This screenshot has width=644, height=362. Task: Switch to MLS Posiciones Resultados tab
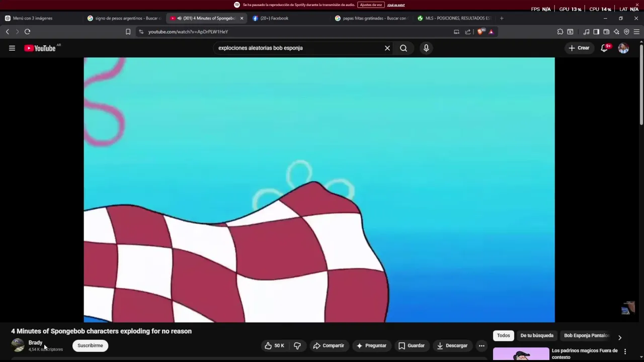coord(454,18)
